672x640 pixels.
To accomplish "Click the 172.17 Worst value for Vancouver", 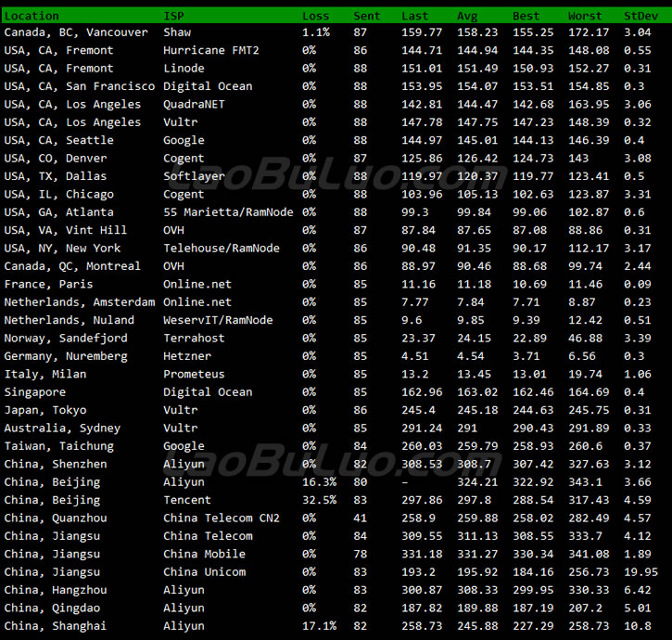I will tap(589, 32).
